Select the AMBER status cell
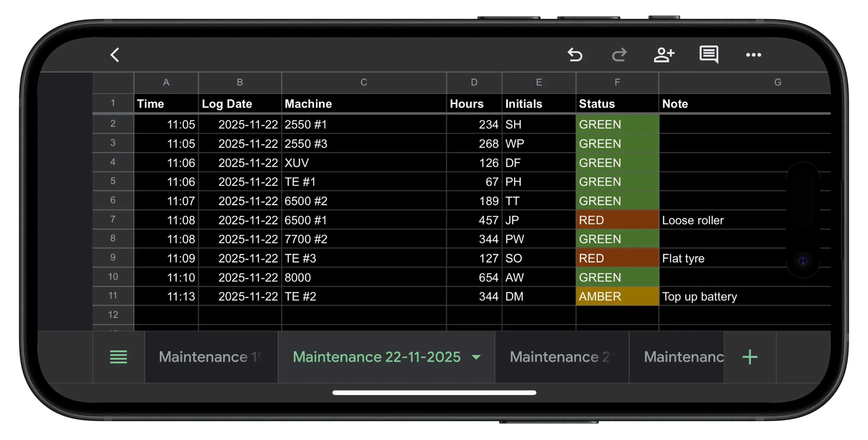The image size is (868, 440). [617, 296]
